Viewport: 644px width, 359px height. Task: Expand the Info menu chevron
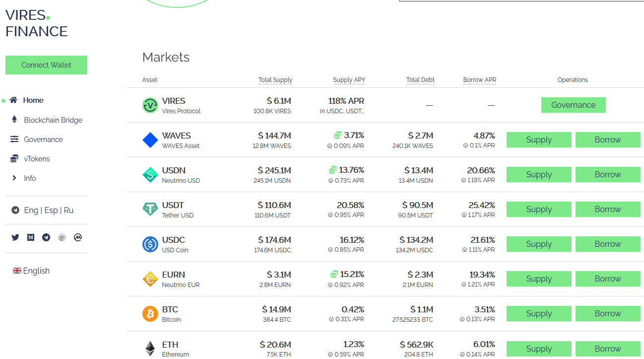[14, 178]
